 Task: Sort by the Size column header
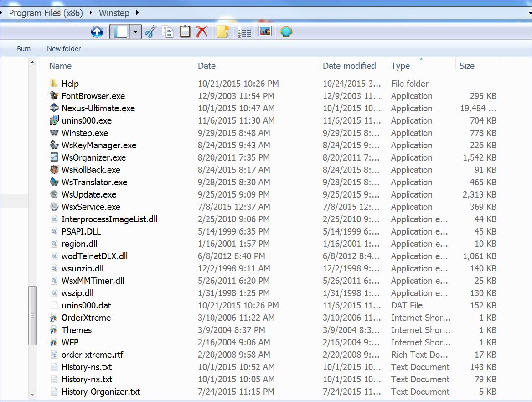click(x=467, y=66)
